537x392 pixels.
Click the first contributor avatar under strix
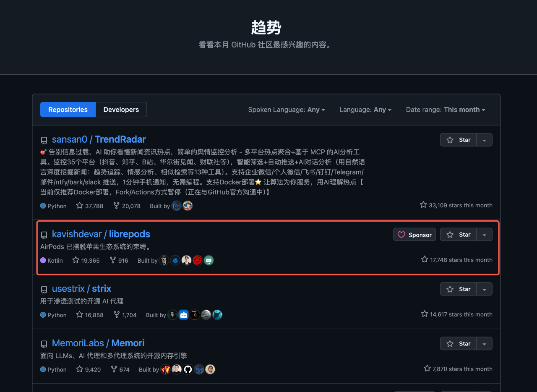(172, 315)
